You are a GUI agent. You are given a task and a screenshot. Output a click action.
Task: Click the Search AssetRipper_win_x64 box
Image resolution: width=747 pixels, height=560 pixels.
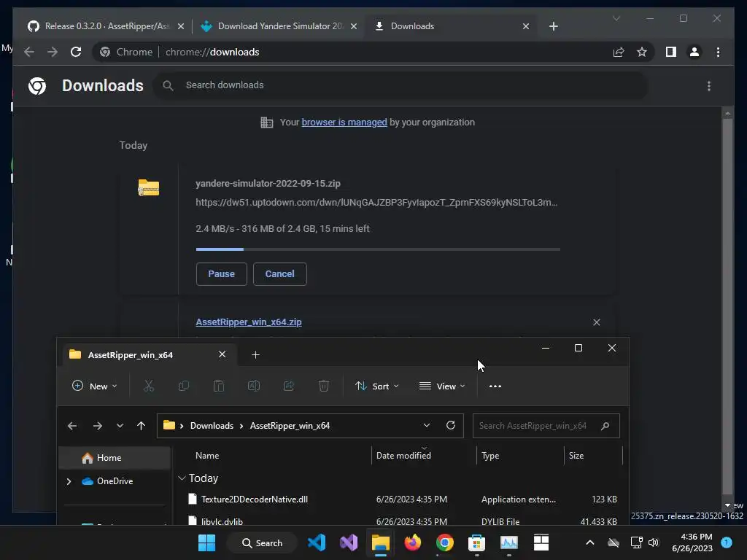(546, 426)
